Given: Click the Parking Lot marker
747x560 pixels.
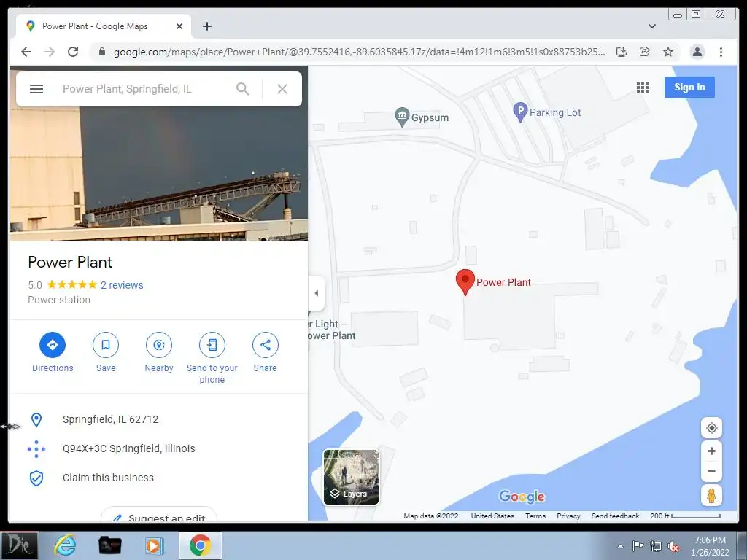Looking at the screenshot, I should 520,112.
